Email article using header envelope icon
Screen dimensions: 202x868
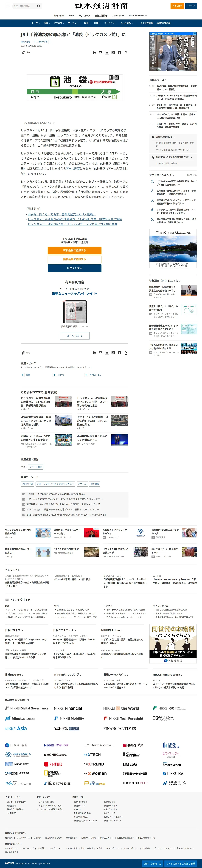101,53
